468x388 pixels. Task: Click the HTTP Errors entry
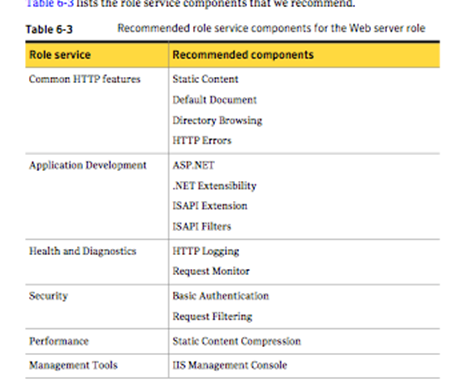coord(202,140)
